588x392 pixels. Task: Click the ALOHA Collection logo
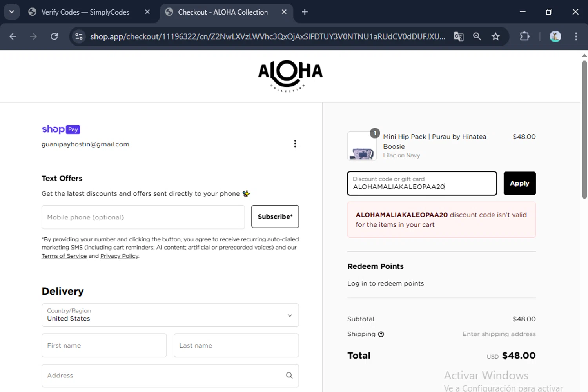[290, 76]
